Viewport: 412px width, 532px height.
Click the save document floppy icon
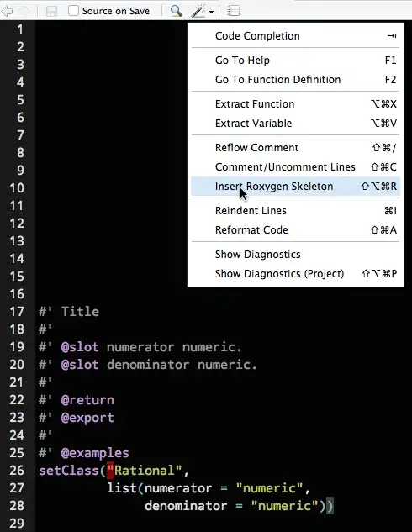tap(51, 11)
